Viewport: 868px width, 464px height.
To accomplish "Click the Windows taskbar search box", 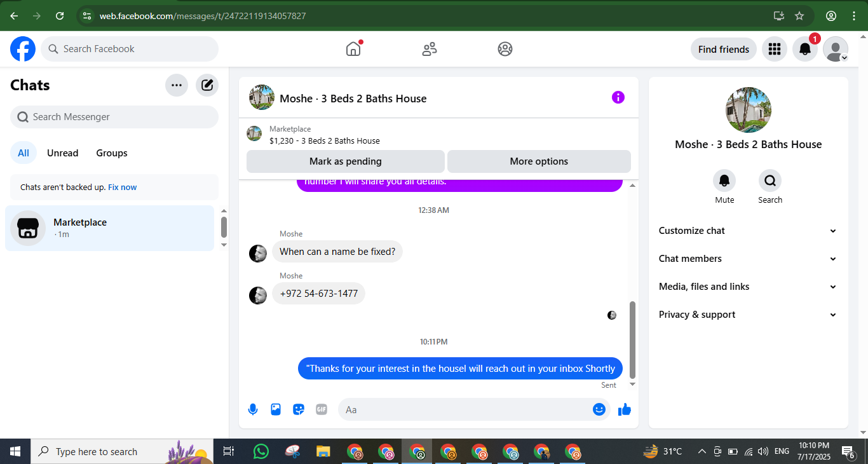I will [122, 451].
